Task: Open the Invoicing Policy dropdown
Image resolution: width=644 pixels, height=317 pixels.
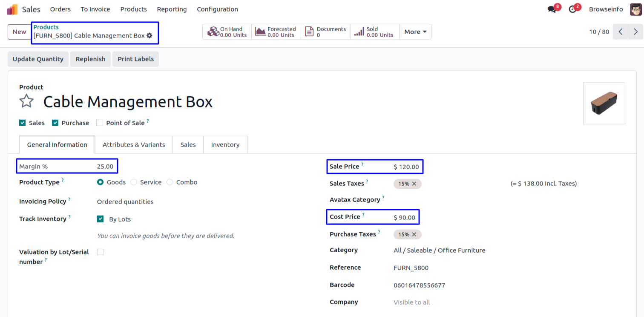Action: pos(125,202)
